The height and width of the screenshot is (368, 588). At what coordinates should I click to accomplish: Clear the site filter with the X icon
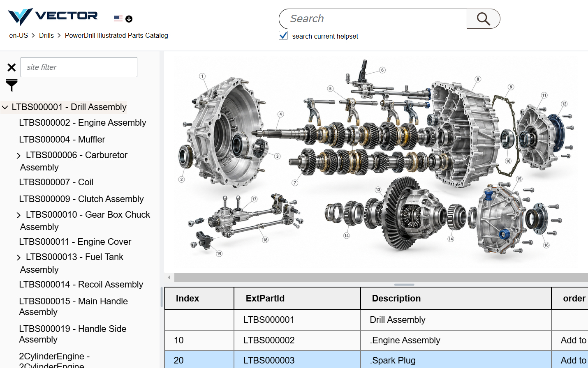[x=12, y=67]
